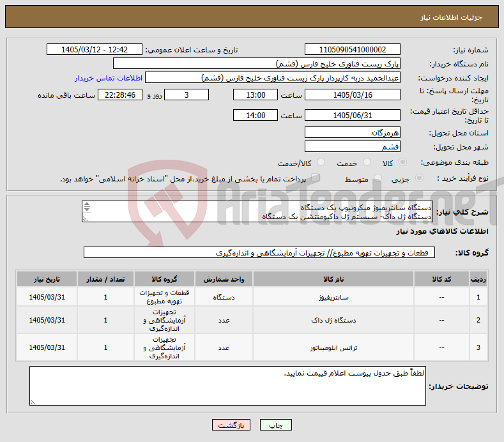This screenshot has height=442, width=504.
Task: Click the جزئیات اطلاعات نیاز header title
Action: (x=451, y=17)
